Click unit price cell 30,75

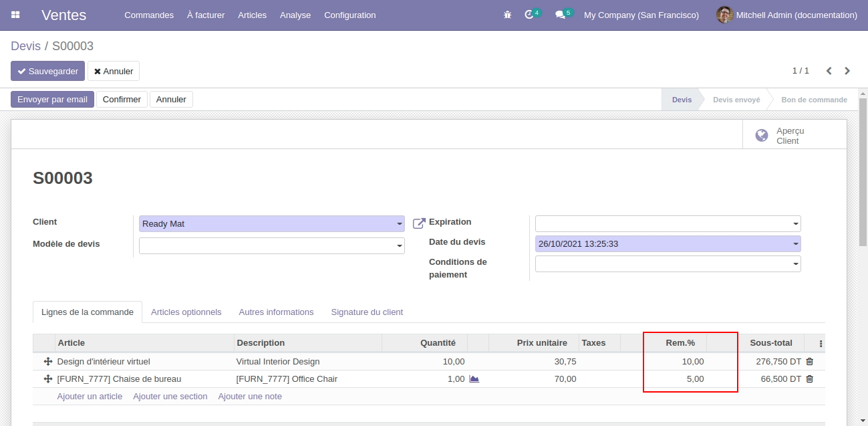534,362
